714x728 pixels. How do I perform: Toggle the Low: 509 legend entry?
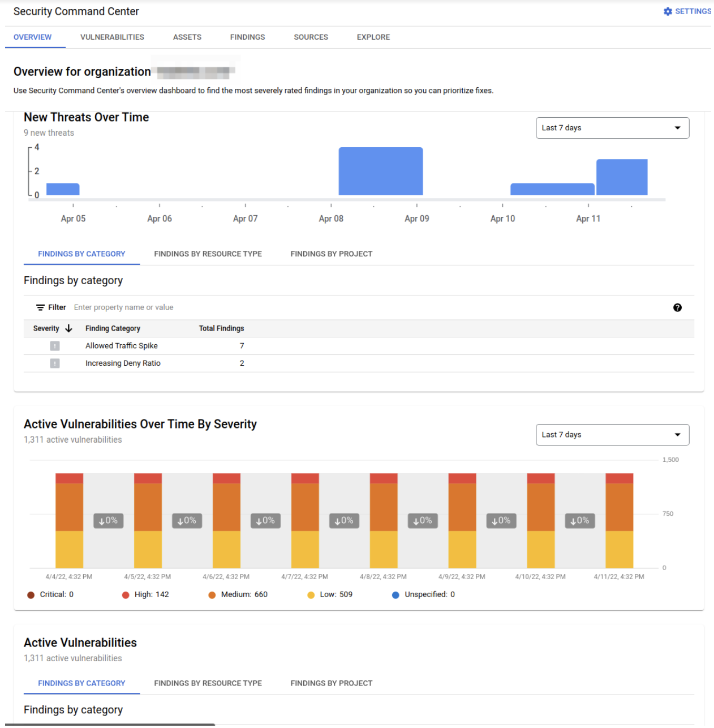click(x=310, y=594)
